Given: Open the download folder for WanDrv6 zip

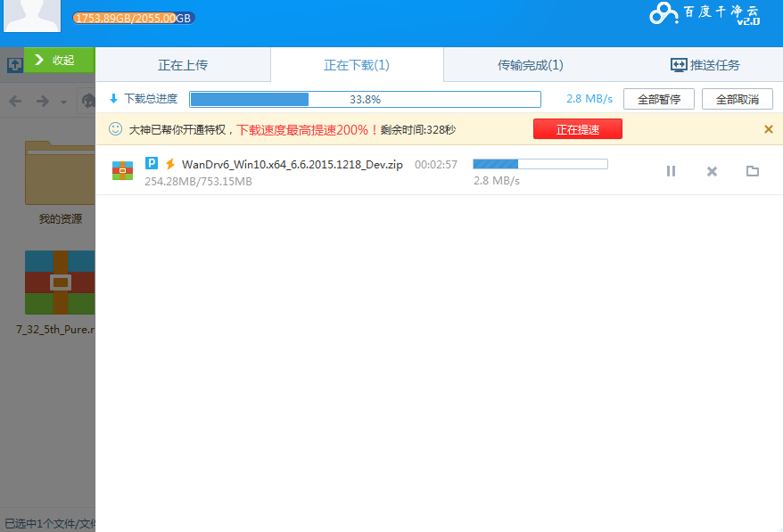Looking at the screenshot, I should pos(753,171).
